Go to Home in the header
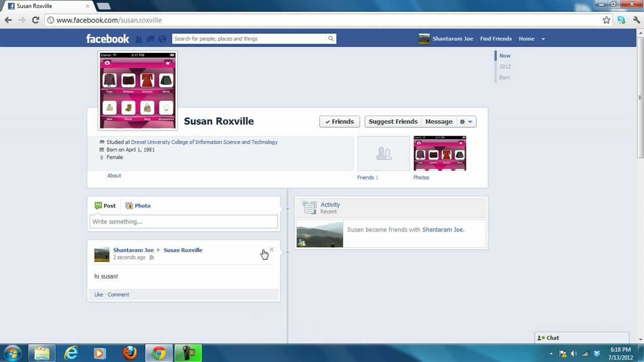This screenshot has height=362, width=644. 526,39
